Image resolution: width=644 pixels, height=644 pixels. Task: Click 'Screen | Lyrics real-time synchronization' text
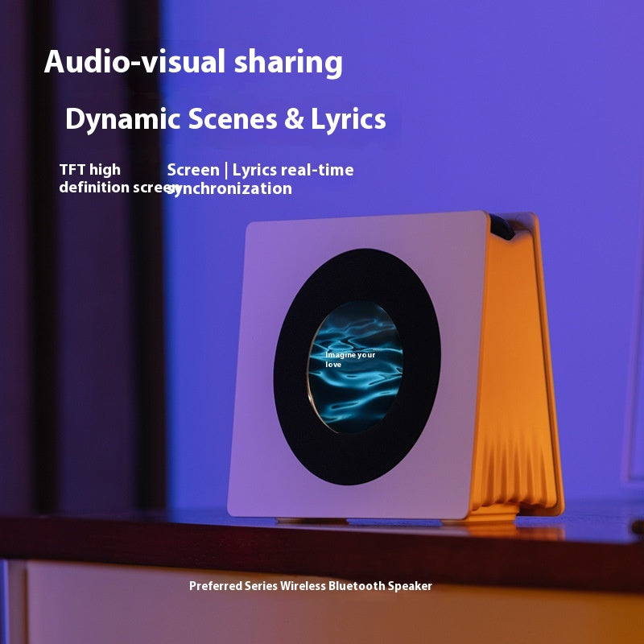[260, 179]
